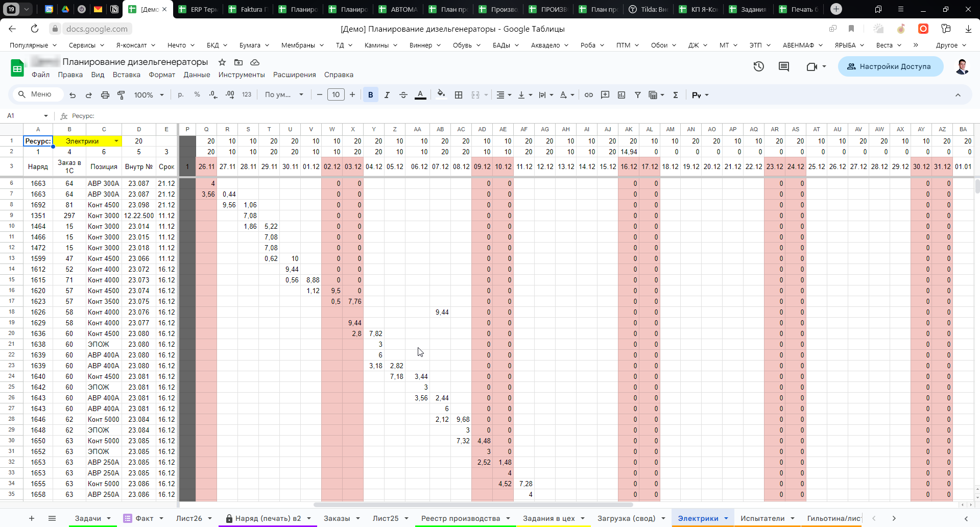Screen dimensions: 980x527
Task: Activate the paint format roller tool
Action: (x=122, y=95)
